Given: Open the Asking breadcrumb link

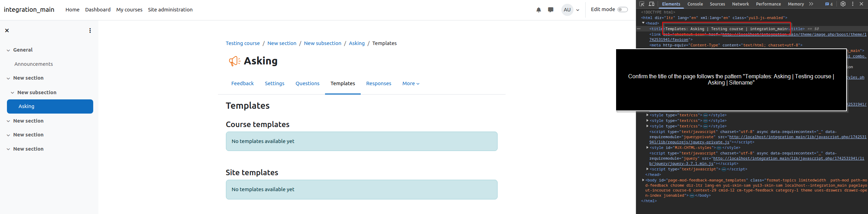Looking at the screenshot, I should [x=357, y=43].
